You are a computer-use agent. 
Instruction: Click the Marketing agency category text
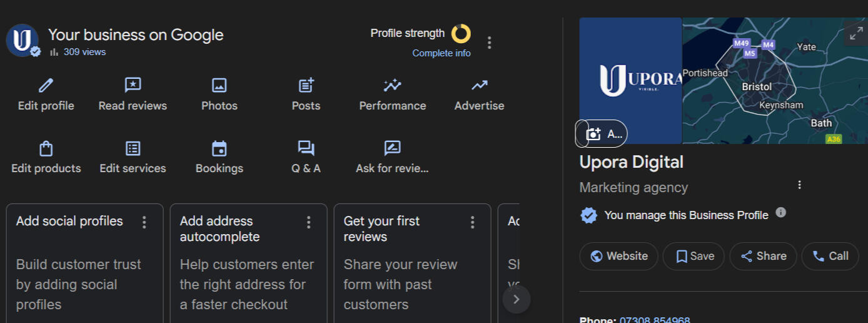click(x=633, y=187)
